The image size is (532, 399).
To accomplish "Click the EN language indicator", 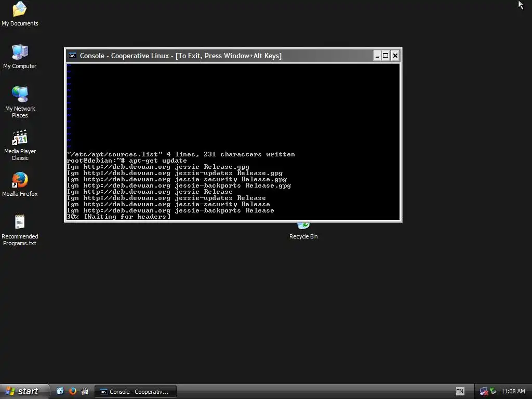I will [460, 391].
